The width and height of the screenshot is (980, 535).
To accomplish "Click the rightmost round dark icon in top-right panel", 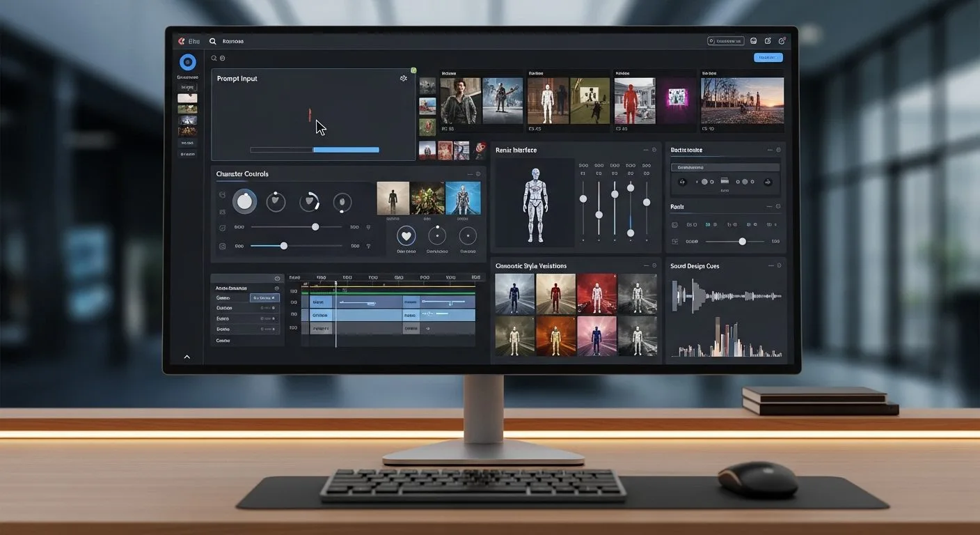I will pyautogui.click(x=768, y=182).
